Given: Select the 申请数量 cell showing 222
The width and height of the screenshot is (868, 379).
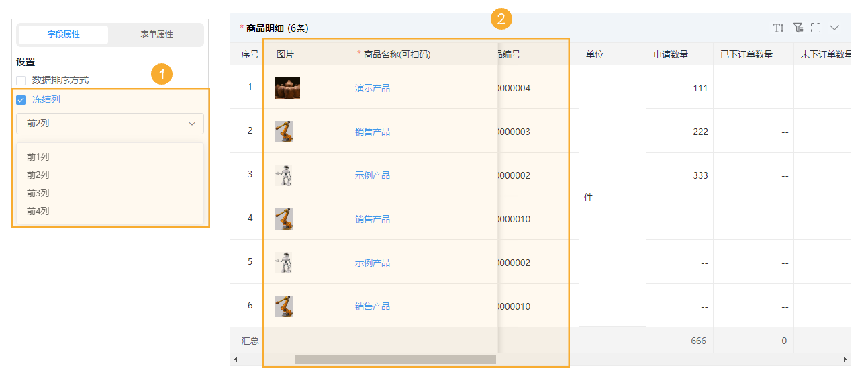Looking at the screenshot, I should [x=679, y=132].
